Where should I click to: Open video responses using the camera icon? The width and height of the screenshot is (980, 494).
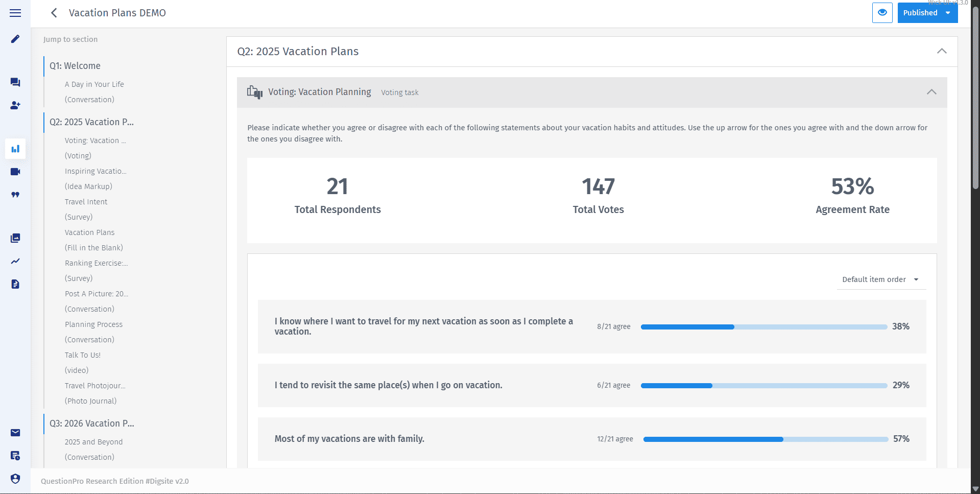click(15, 172)
